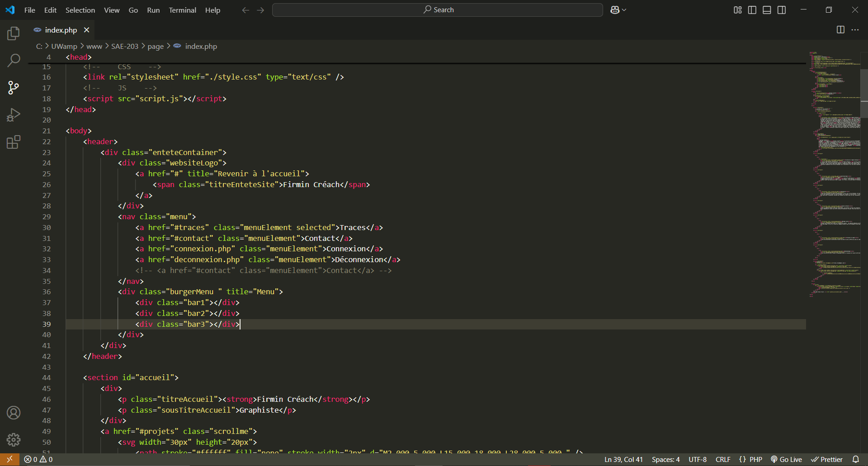Open the Accounts menu icon
Viewport: 868px width, 466px height.
14,413
